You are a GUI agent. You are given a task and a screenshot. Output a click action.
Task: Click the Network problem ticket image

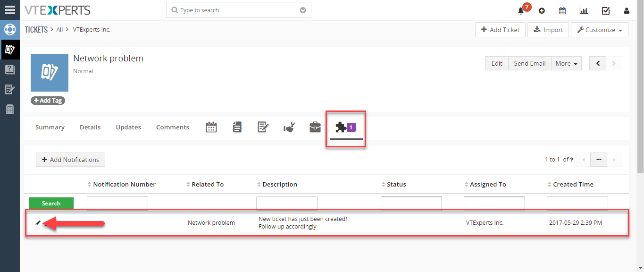50,72
